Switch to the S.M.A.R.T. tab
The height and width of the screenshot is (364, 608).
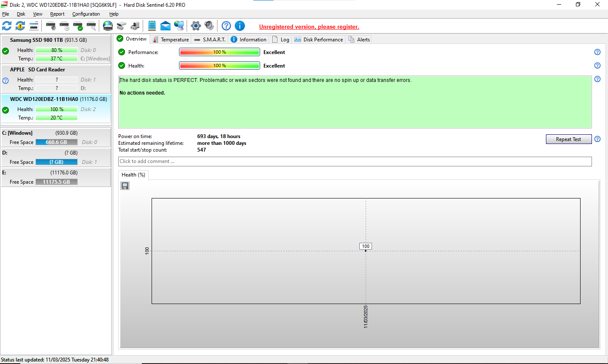coord(210,39)
